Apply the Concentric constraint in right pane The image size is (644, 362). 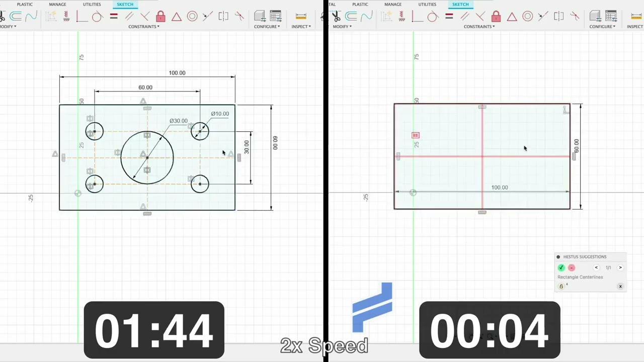[x=528, y=17]
